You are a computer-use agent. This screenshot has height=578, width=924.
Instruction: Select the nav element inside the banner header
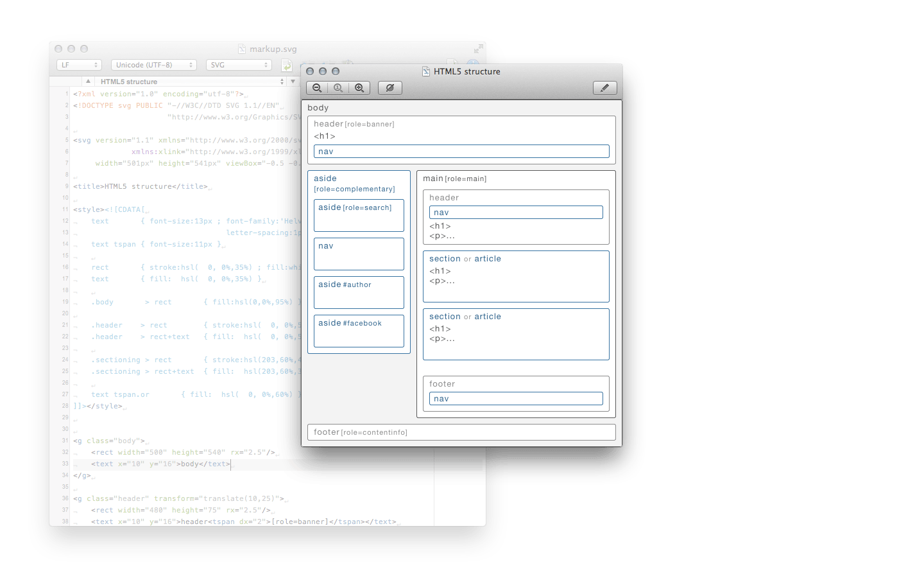click(461, 151)
